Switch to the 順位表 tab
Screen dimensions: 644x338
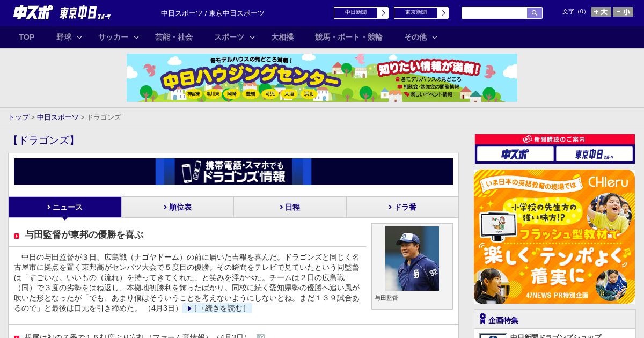coord(178,207)
